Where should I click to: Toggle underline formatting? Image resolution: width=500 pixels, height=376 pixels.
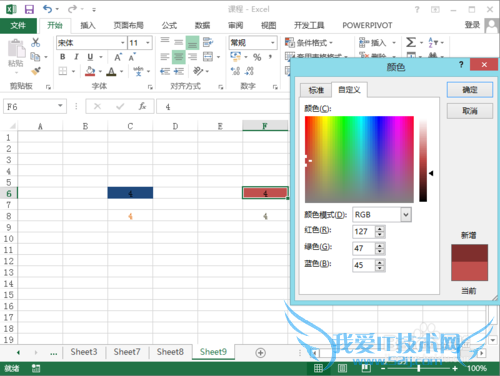point(90,57)
